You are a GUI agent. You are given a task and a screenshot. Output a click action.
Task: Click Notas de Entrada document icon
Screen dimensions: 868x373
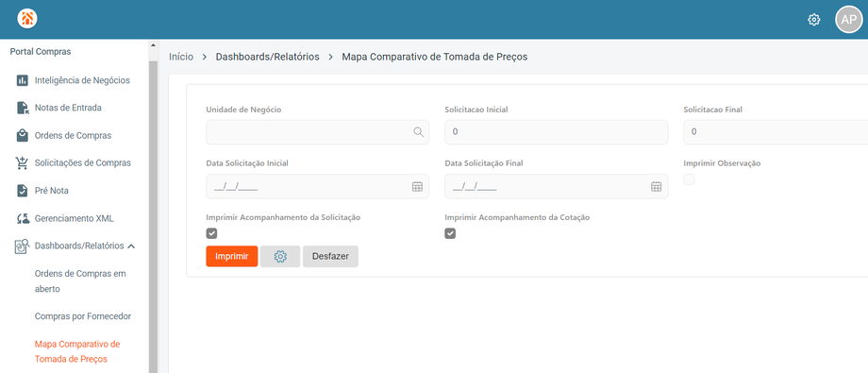(22, 108)
